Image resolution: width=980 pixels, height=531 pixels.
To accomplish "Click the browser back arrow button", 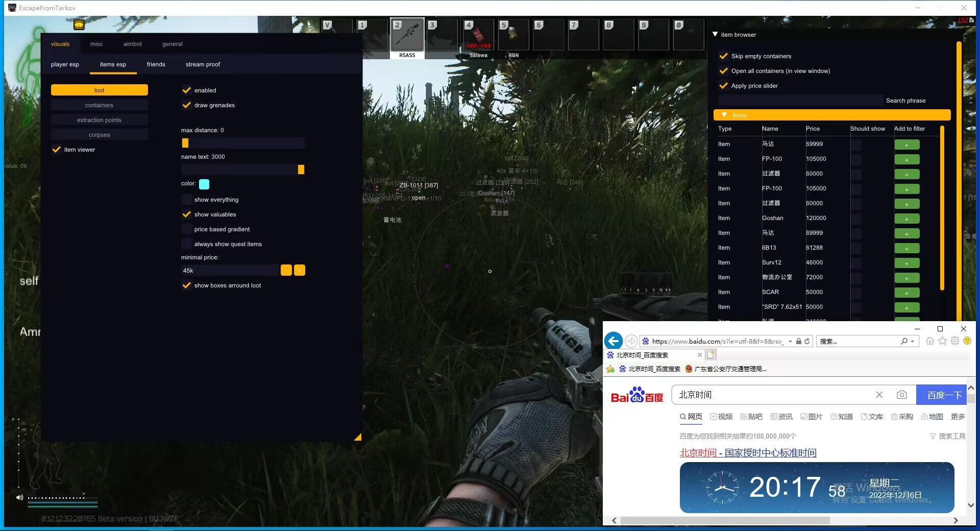I will (613, 341).
